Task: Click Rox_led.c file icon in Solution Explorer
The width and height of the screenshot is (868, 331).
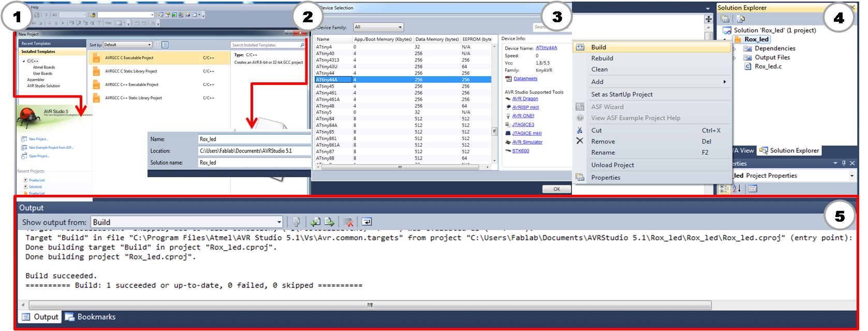Action: (x=748, y=66)
